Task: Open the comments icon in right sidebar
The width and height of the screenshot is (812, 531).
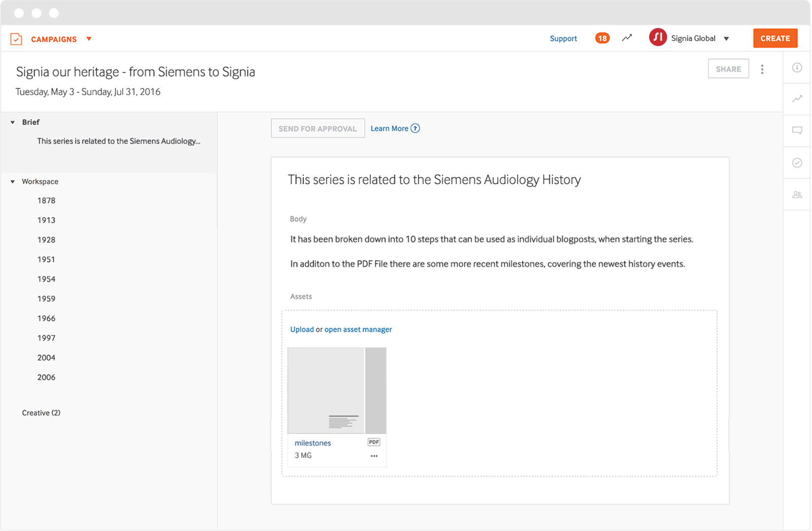Action: [797, 130]
